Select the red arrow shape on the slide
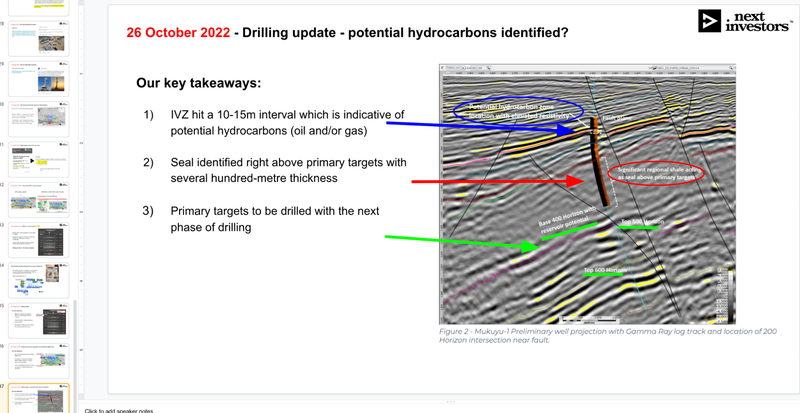The width and height of the screenshot is (800, 413). (497, 181)
